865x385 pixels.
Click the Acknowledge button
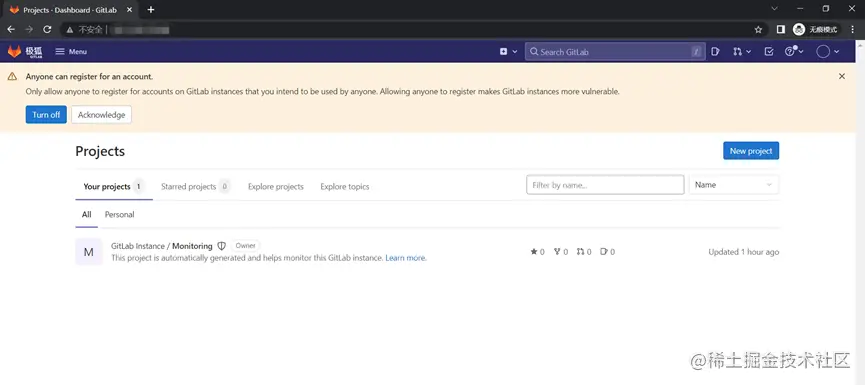pos(102,115)
